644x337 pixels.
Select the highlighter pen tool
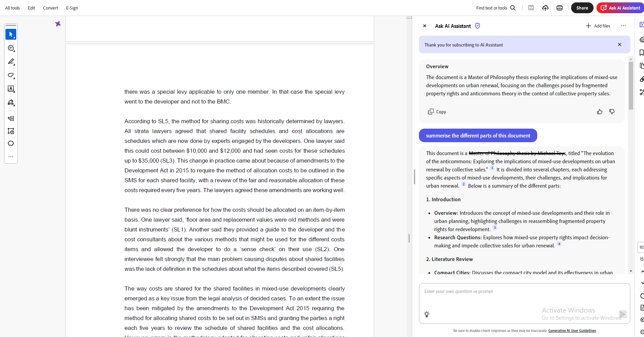pyautogui.click(x=11, y=62)
